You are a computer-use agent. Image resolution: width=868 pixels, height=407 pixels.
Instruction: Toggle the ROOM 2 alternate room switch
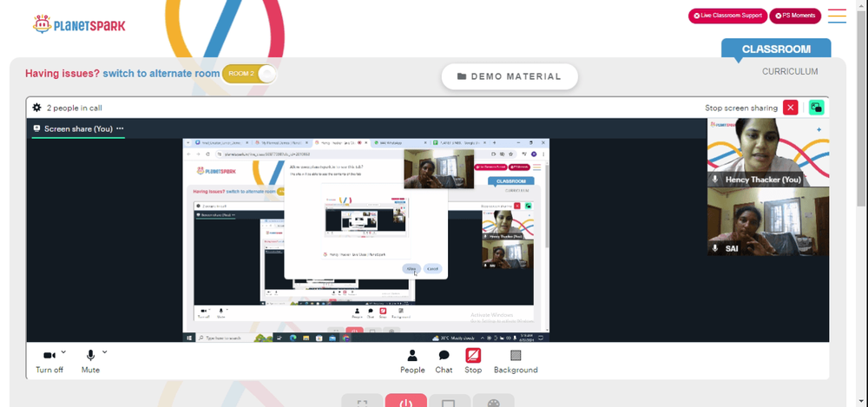point(249,74)
